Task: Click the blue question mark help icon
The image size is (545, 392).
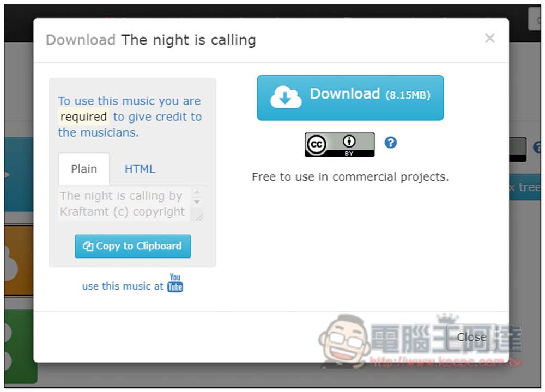Action: tap(390, 142)
